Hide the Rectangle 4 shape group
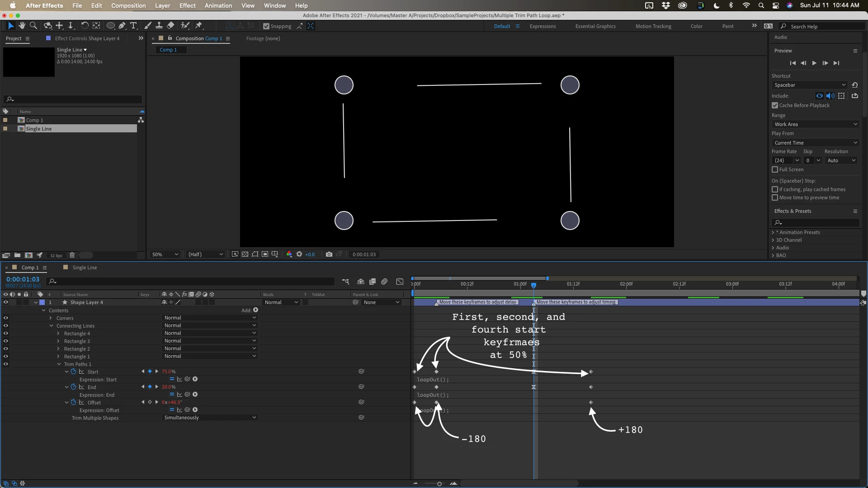 [6, 333]
